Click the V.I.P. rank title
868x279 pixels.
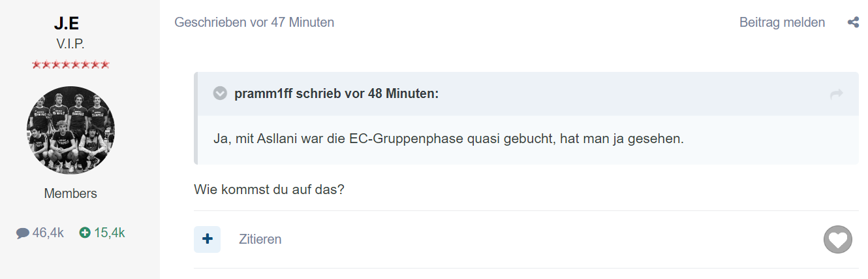click(x=70, y=44)
